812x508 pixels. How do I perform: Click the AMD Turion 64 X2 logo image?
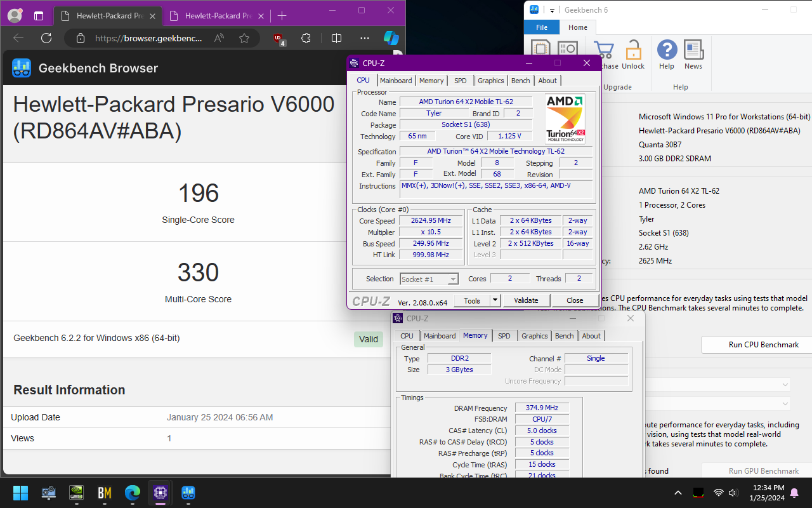(565, 119)
